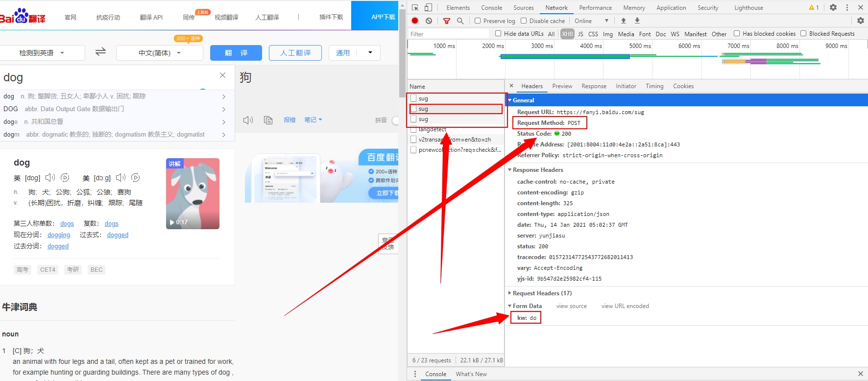Open the 检测到英语 source language dropdown

point(42,53)
